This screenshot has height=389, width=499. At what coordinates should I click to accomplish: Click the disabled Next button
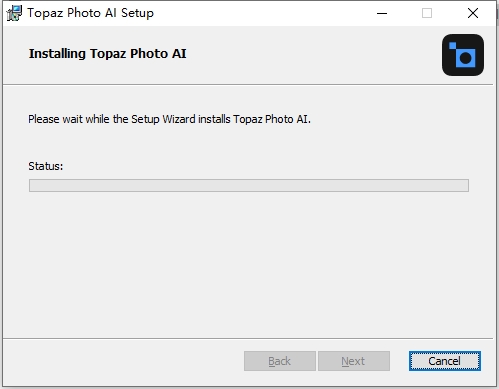click(x=354, y=361)
